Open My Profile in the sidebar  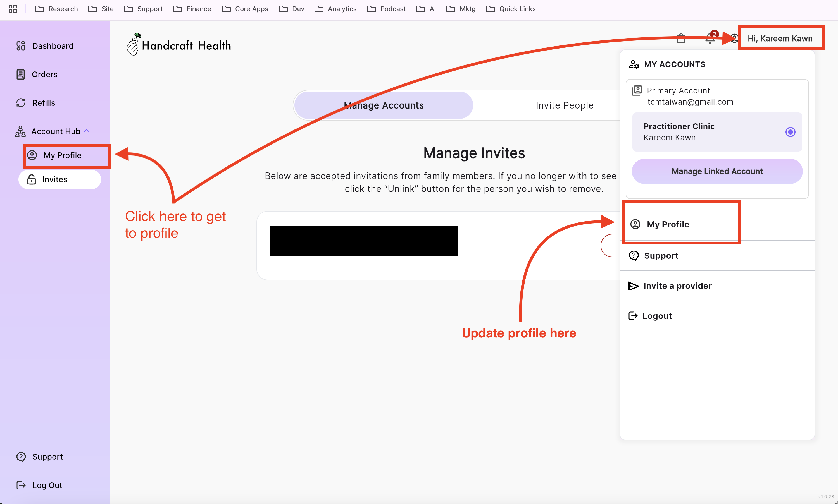[62, 155]
